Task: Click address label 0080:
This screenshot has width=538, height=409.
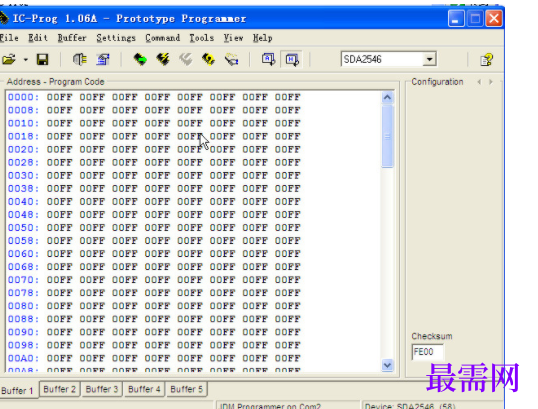Action: [23, 306]
